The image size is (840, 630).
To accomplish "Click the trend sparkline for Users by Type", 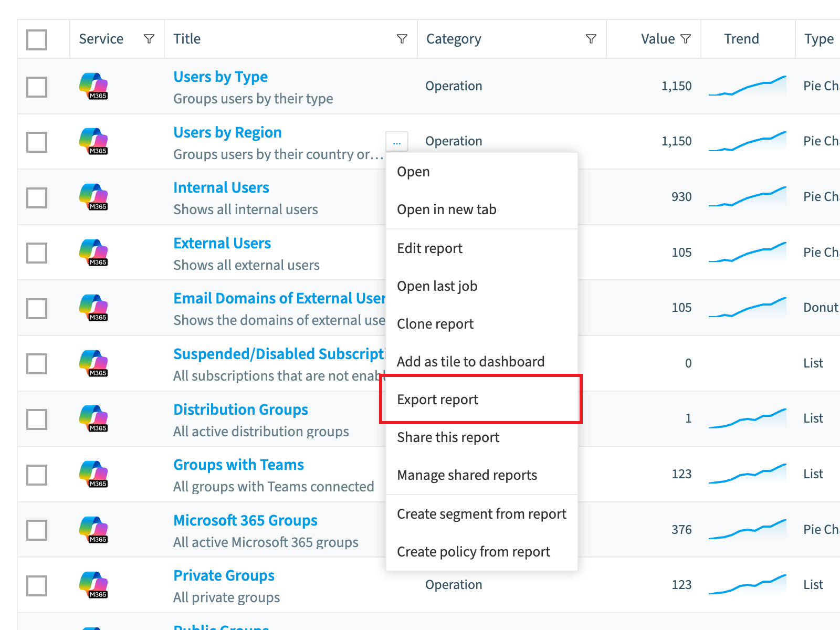I will (748, 86).
